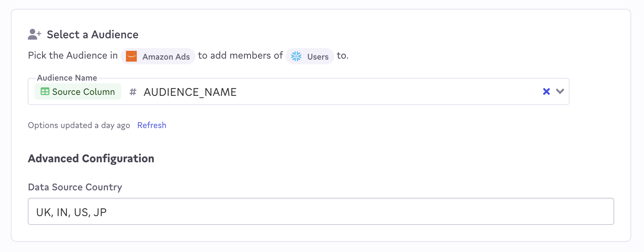
Task: Click the 'Options updated a day ago' text
Action: click(x=79, y=125)
